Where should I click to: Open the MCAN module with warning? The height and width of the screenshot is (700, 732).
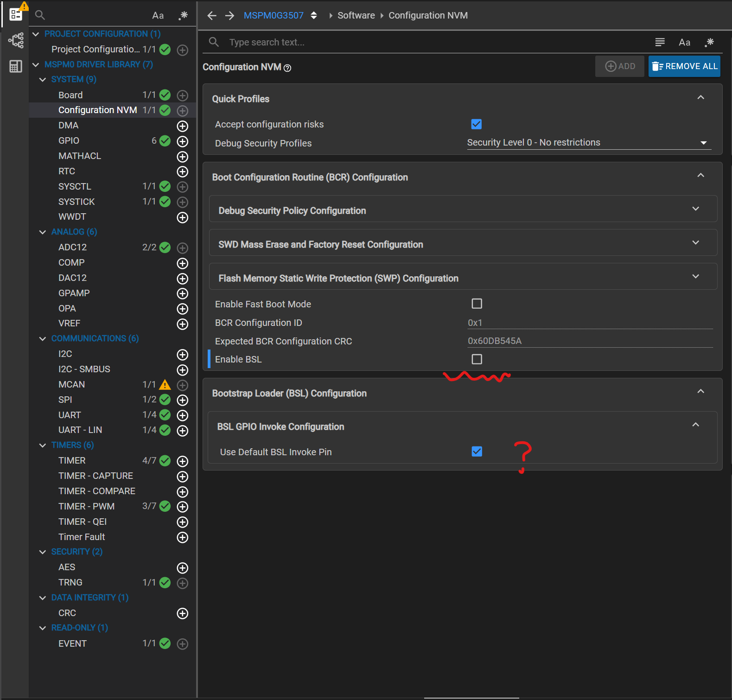pyautogui.click(x=71, y=384)
